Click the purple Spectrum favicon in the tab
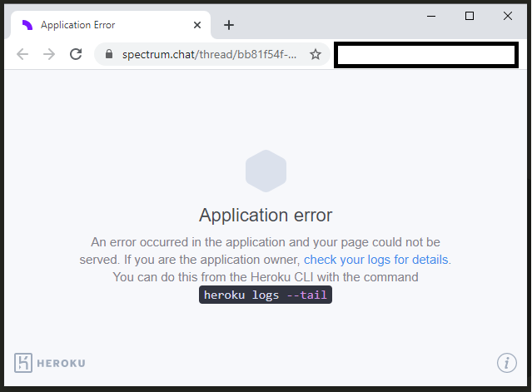The image size is (532, 392). pyautogui.click(x=27, y=25)
